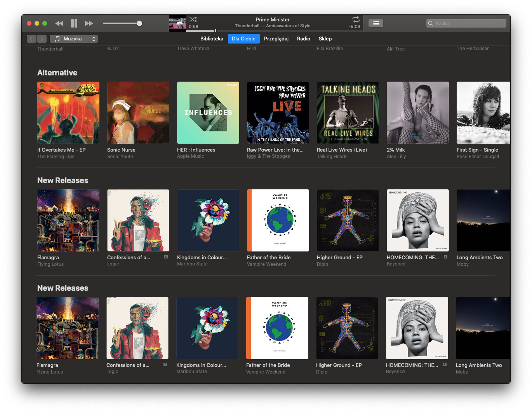Open artist Sonic Youth

(120, 157)
